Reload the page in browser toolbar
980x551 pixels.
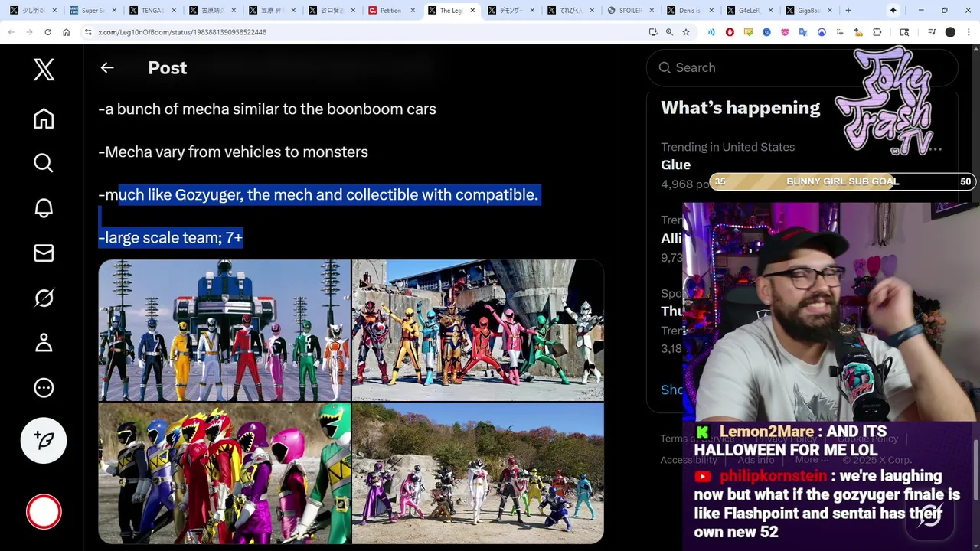[x=47, y=32]
